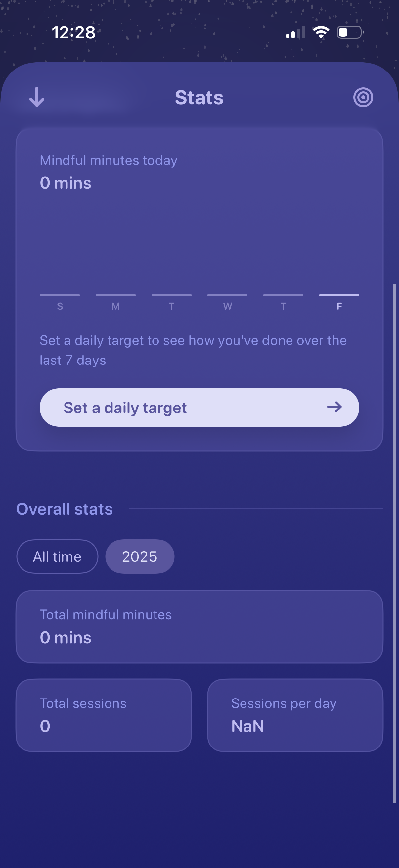Viewport: 399px width, 868px height.
Task: Expand the Overall stats section
Action: (65, 509)
